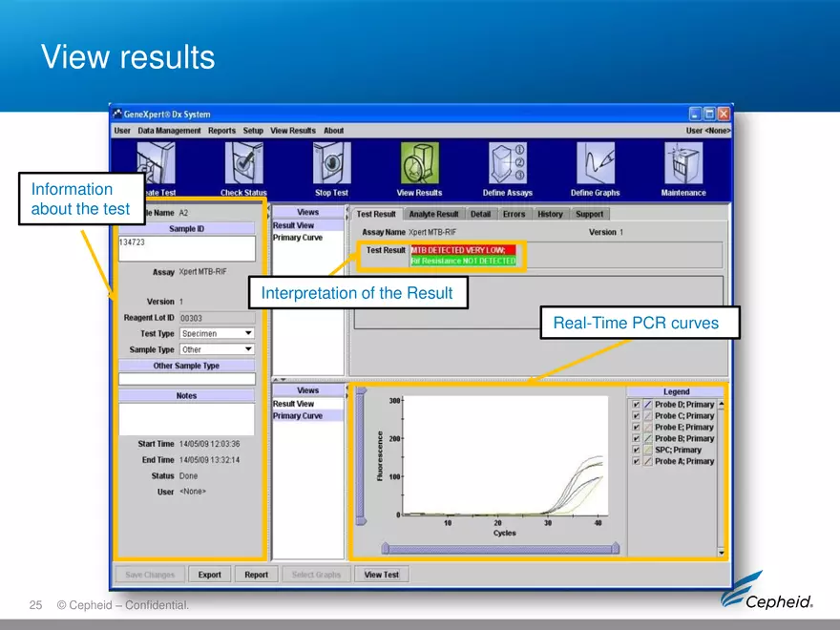Image resolution: width=840 pixels, height=630 pixels.
Task: Switch to the Analyte Result tab
Action: coord(434,214)
